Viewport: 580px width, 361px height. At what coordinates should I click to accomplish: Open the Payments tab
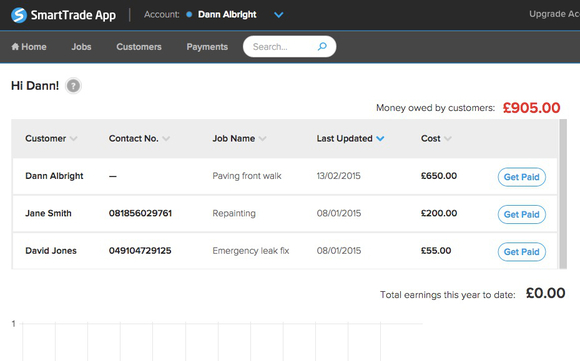point(207,47)
